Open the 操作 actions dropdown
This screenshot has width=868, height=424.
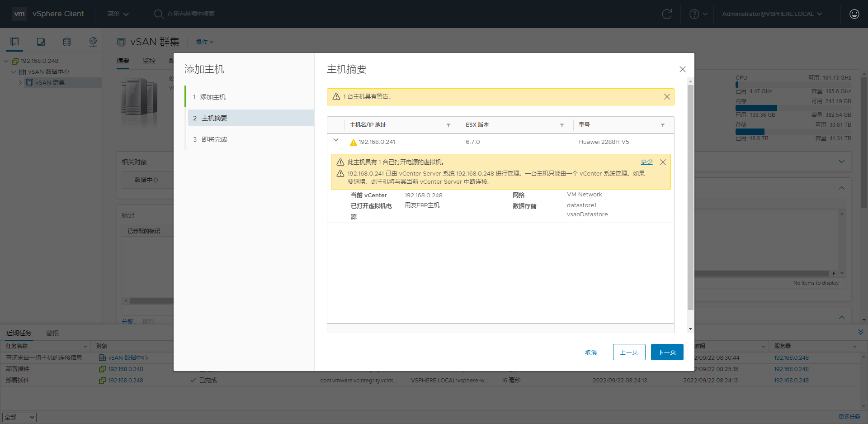click(204, 42)
